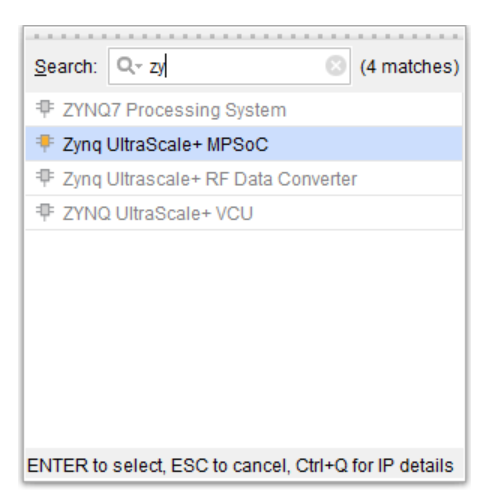
Task: Click the RF Data Converter IP icon
Action: 45,178
